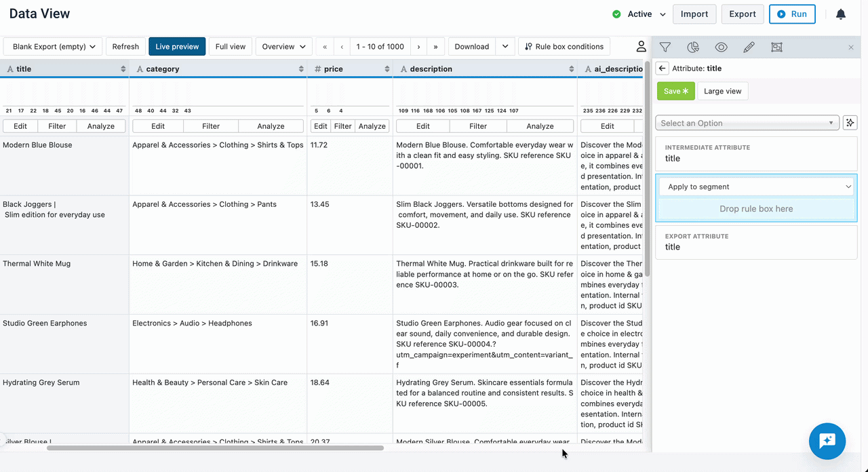868x472 pixels.
Task: Save the attribute changes
Action: (676, 91)
